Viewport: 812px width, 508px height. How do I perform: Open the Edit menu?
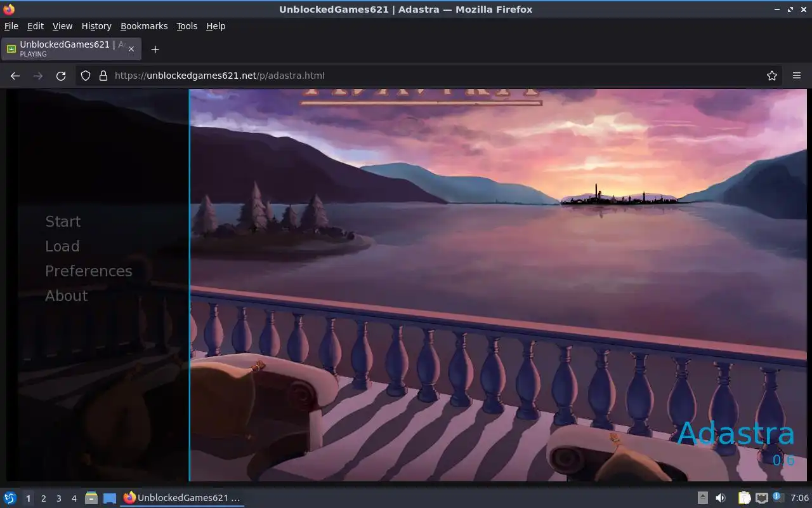36,26
